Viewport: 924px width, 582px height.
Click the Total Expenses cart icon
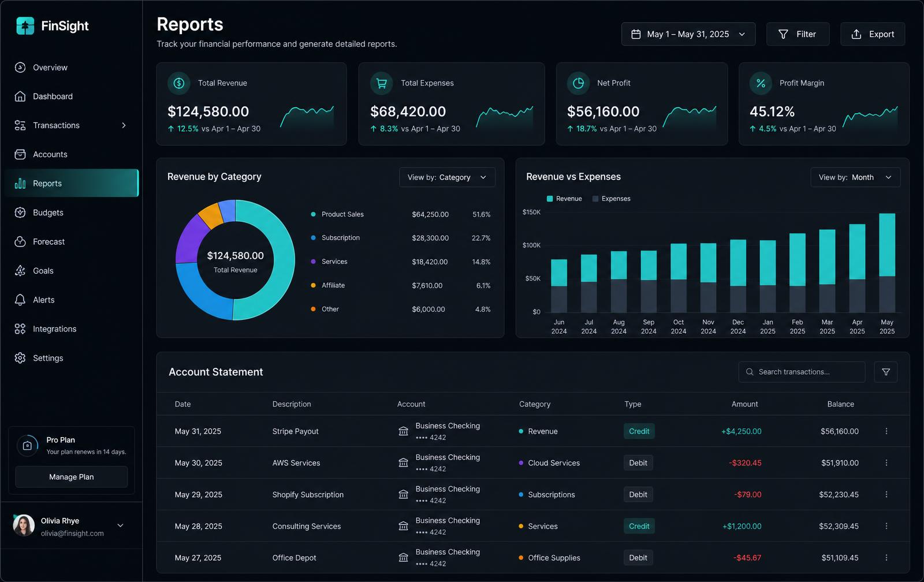[x=382, y=83]
